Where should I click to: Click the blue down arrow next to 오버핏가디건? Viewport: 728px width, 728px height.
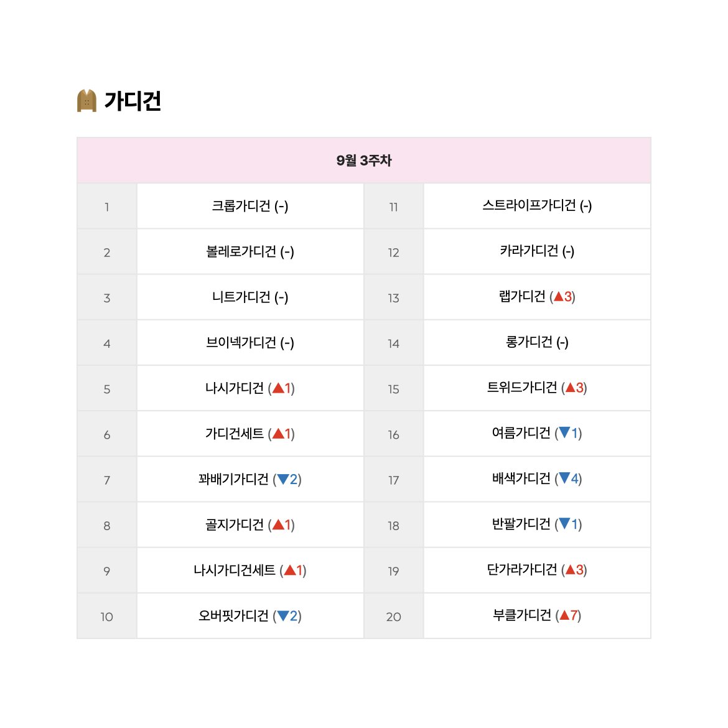[282, 616]
